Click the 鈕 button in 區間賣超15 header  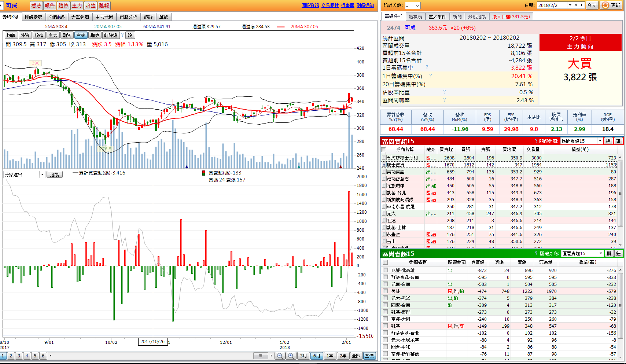[x=618, y=254]
